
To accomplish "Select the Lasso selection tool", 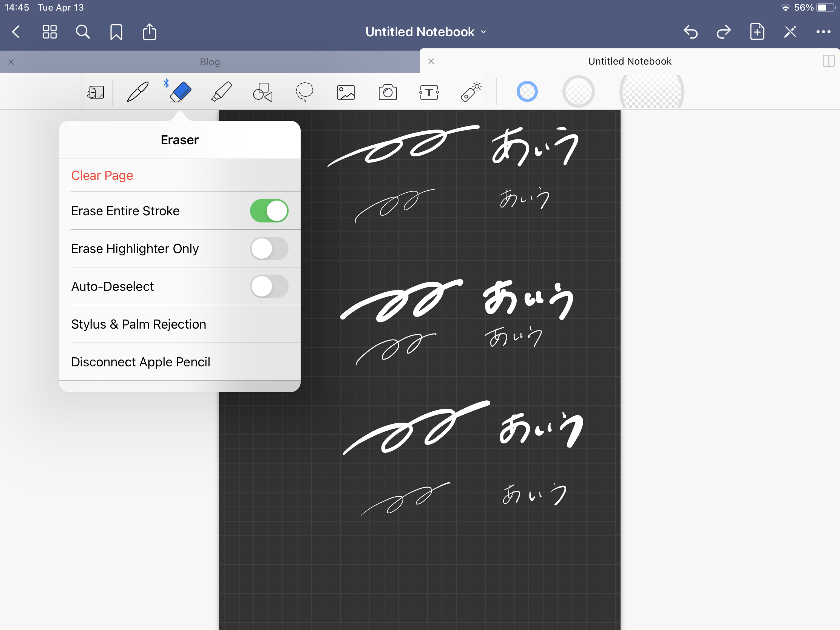I will [x=304, y=92].
